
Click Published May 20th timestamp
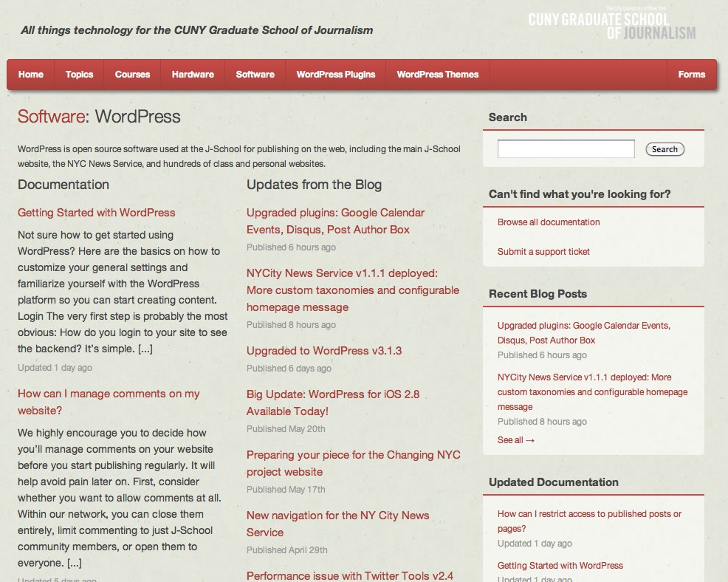[x=286, y=428]
